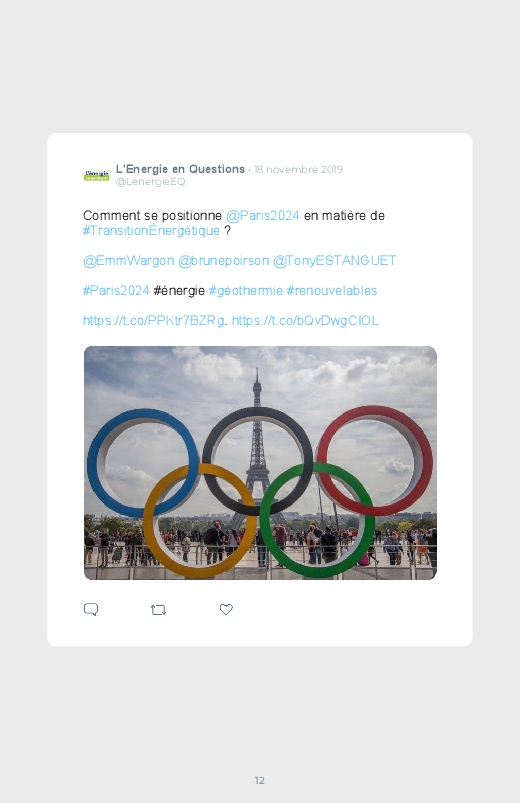Open the L'Energie en Questions profile name
The image size is (520, 803).
pos(180,169)
